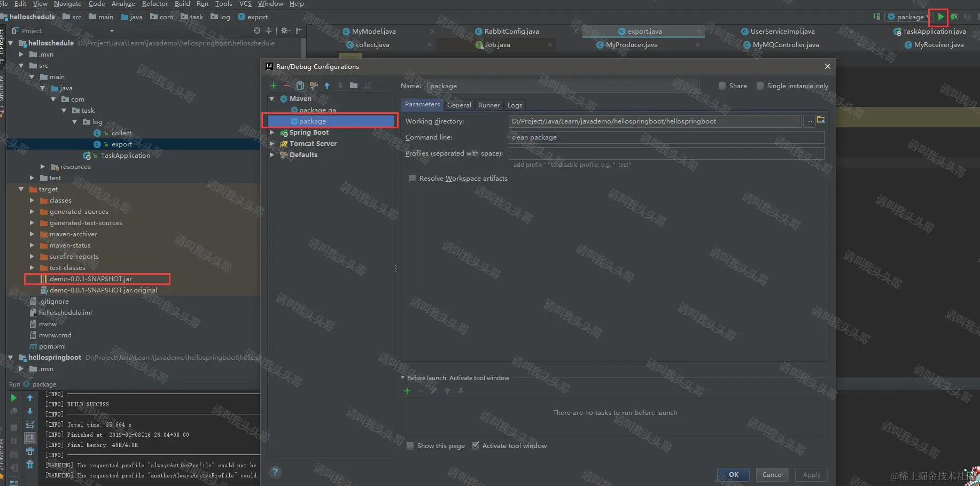Expand the Spring Boot configuration group
The image size is (980, 486).
[x=272, y=132]
